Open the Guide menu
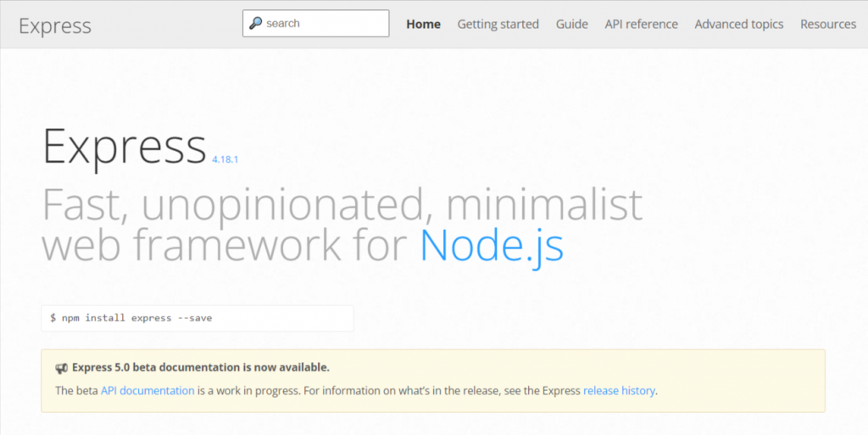This screenshot has height=435, width=868. coord(571,25)
